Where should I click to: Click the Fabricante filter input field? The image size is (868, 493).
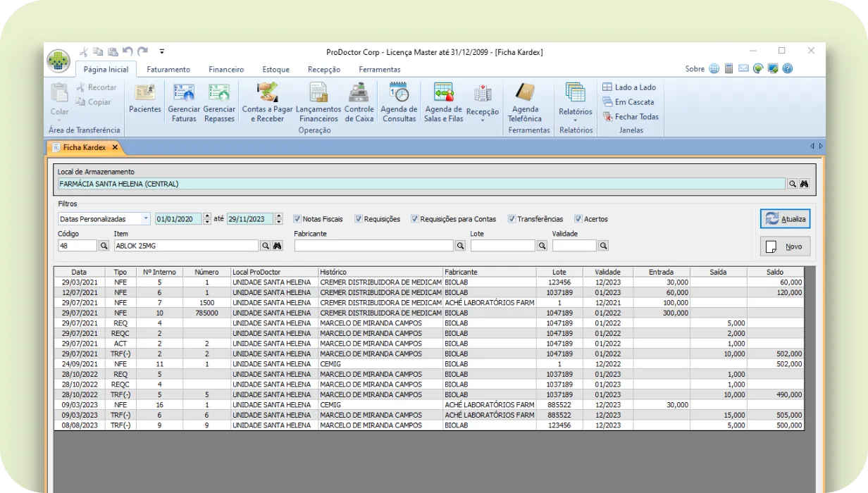[x=374, y=246]
